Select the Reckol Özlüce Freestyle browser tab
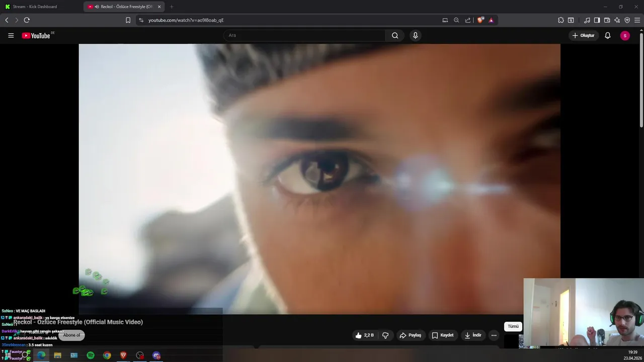 click(123, 7)
